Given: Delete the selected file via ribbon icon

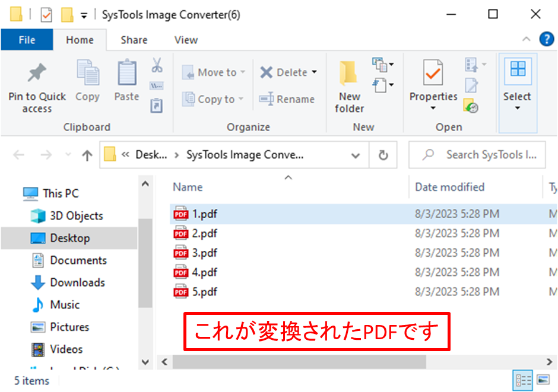Looking at the screenshot, I should (284, 72).
